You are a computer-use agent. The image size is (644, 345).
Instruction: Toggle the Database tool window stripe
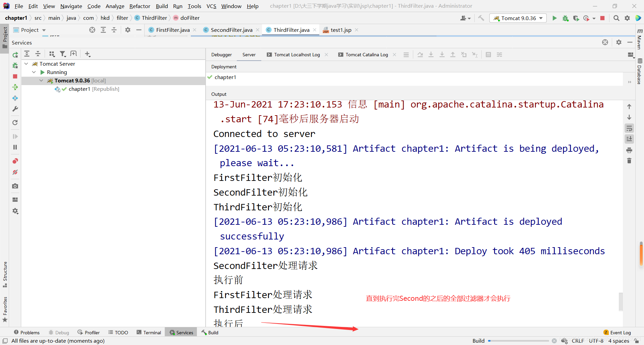pos(640,71)
